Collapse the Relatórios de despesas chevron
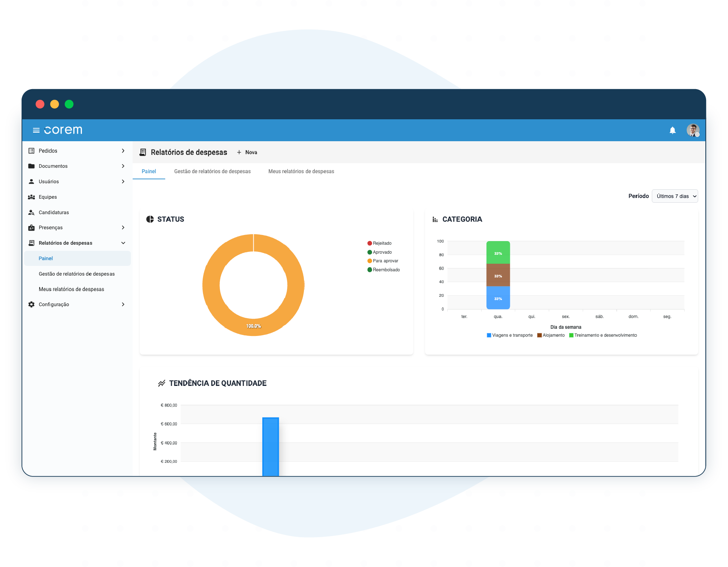This screenshot has width=728, height=567. coord(123,243)
